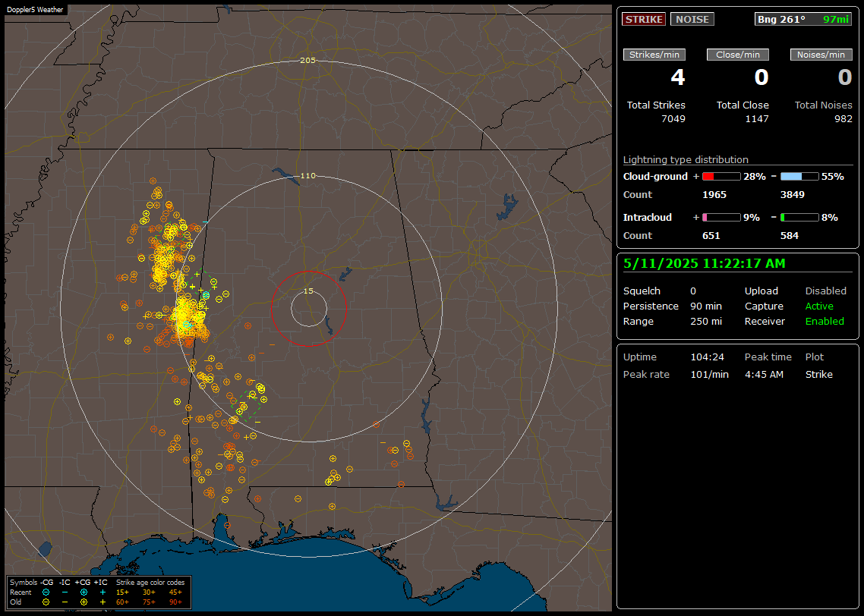Image resolution: width=864 pixels, height=616 pixels.
Task: Click the Old +CG yellow circled-plus legend symbol
Action: (84, 602)
